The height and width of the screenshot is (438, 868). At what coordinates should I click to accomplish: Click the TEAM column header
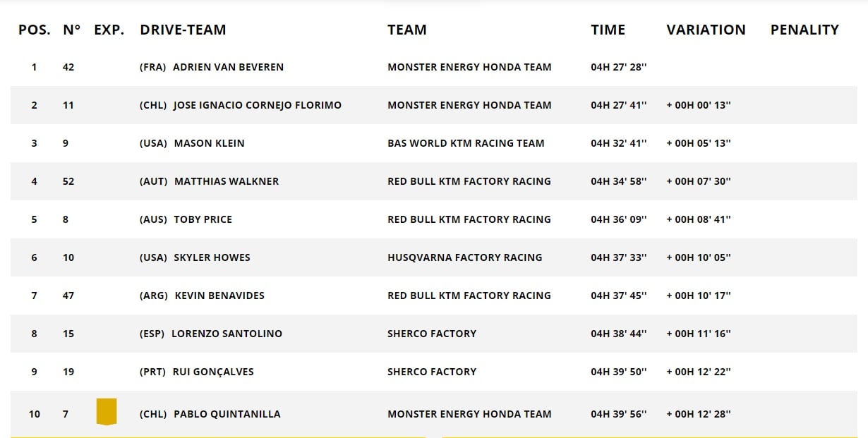pos(407,30)
